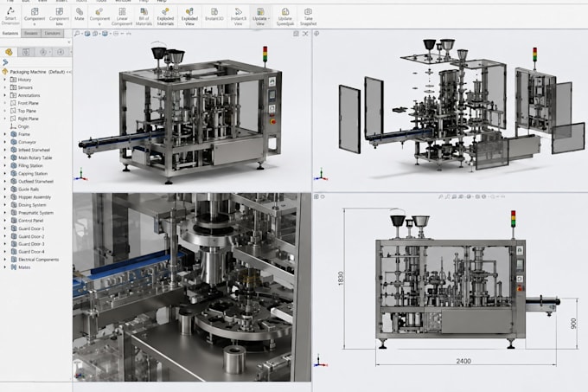Image resolution: width=588 pixels, height=392 pixels.
Task: Open the Linear Component pattern tool
Action: point(122,16)
